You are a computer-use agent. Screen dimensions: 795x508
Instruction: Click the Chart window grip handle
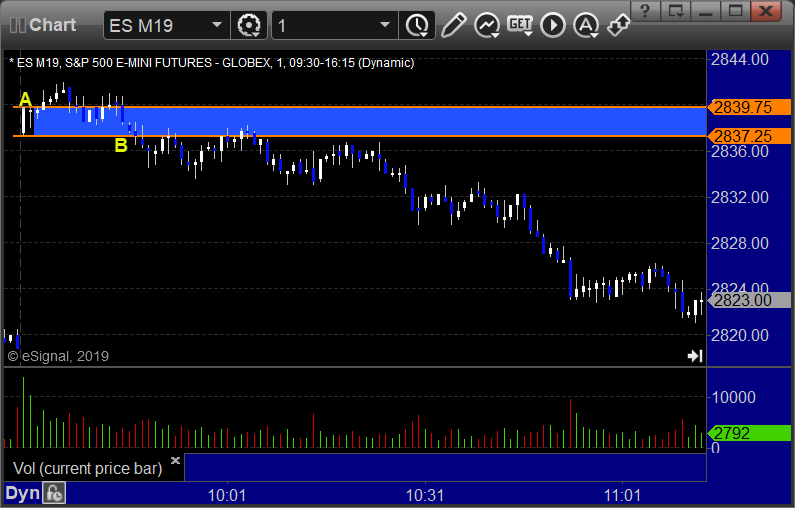(18, 25)
